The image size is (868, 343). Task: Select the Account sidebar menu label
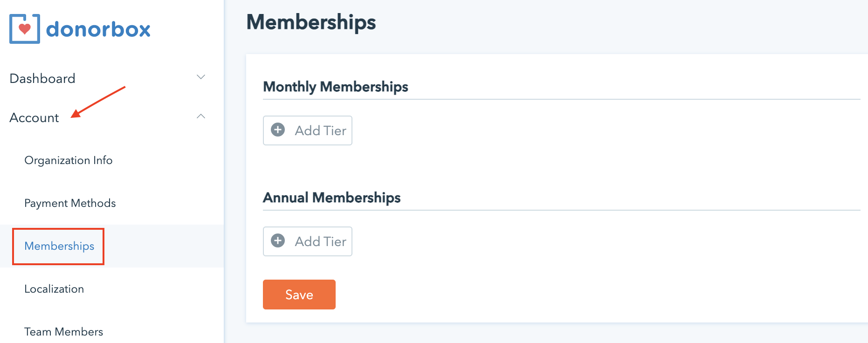point(34,118)
